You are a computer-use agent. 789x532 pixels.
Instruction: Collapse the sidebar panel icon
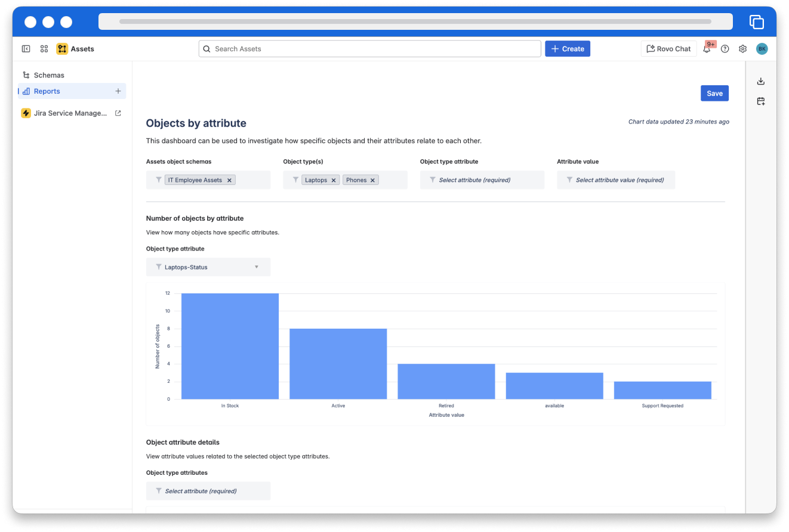click(x=26, y=49)
